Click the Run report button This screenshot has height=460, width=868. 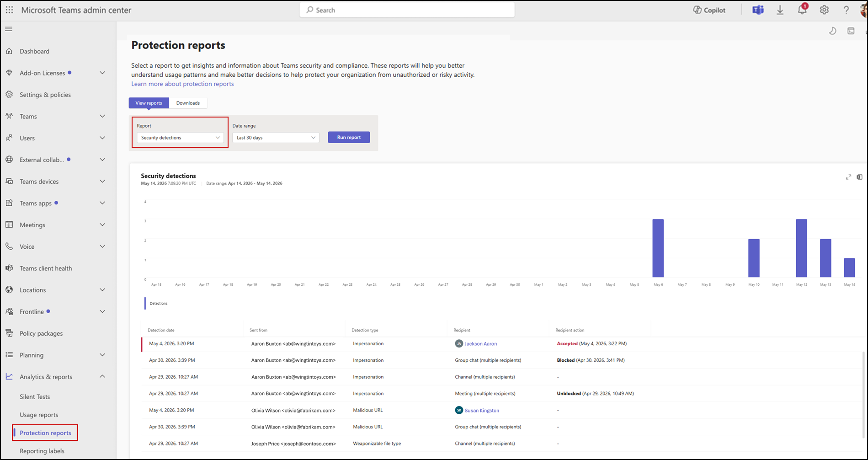point(349,137)
